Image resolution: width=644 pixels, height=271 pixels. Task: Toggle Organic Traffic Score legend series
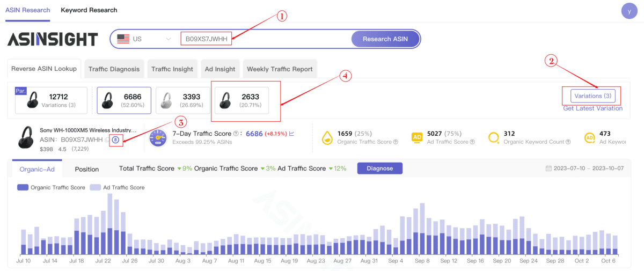51,188
